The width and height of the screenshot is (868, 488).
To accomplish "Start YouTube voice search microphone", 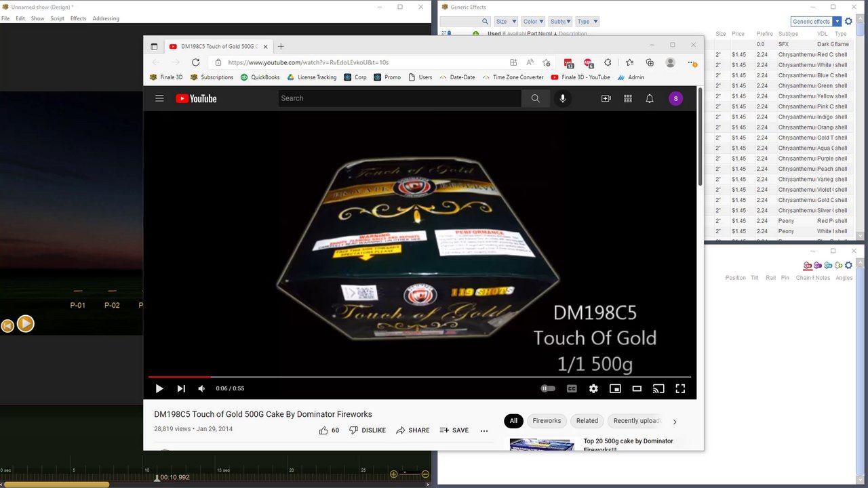I will 562,98.
